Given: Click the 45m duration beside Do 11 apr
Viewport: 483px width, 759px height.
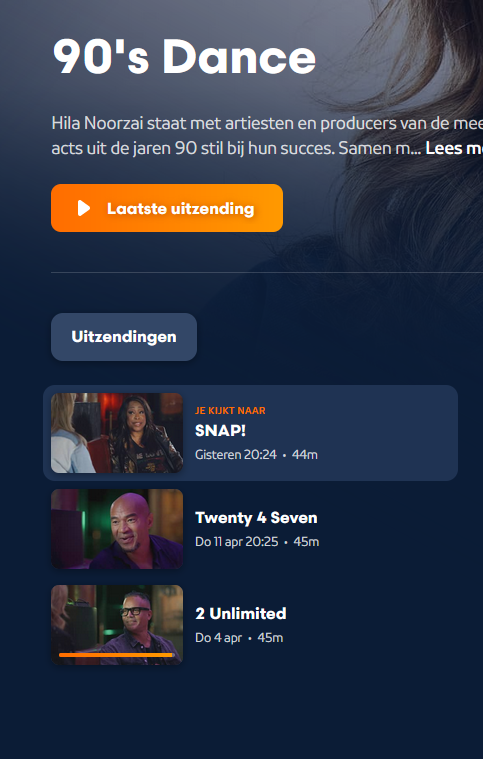Looking at the screenshot, I should 306,541.
